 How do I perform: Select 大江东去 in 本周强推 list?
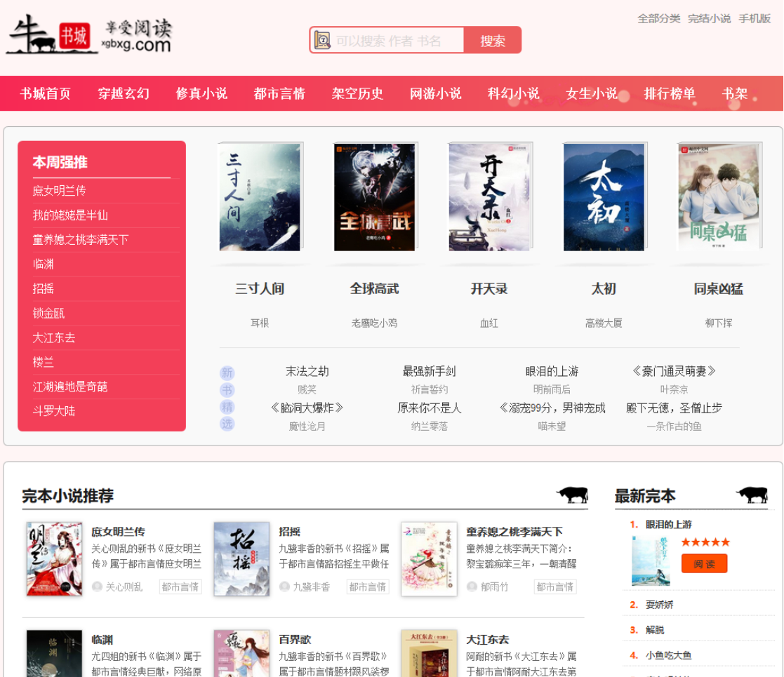53,337
